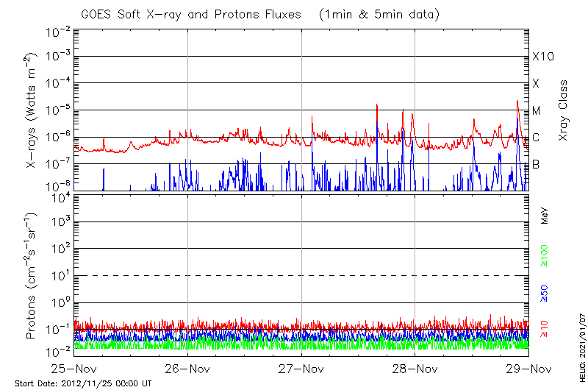The width and height of the screenshot is (588, 390).
Task: Click the red ≥10 proton legend label
Action: pyautogui.click(x=545, y=329)
